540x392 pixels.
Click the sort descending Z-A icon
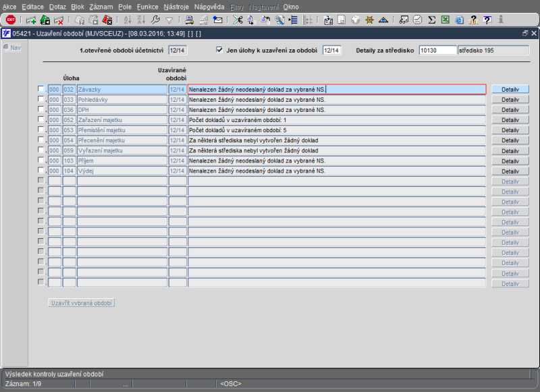(x=141, y=20)
